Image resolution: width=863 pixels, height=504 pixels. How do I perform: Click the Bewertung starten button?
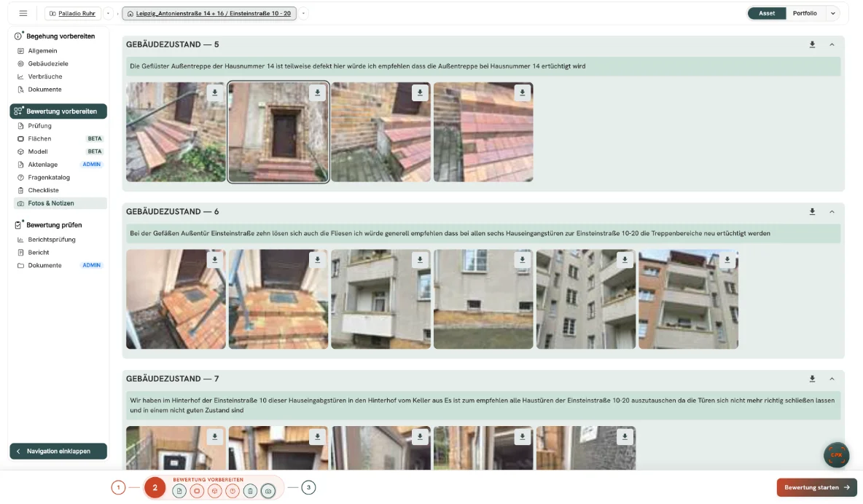pyautogui.click(x=817, y=487)
